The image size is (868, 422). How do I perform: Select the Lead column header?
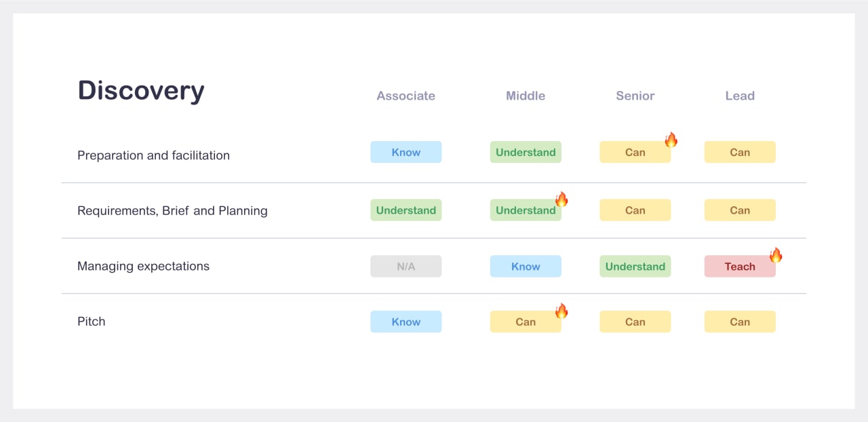740,96
